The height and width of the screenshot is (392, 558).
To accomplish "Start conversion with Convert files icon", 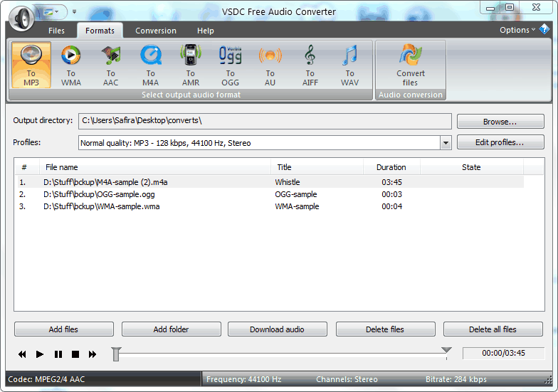I will pyautogui.click(x=410, y=65).
